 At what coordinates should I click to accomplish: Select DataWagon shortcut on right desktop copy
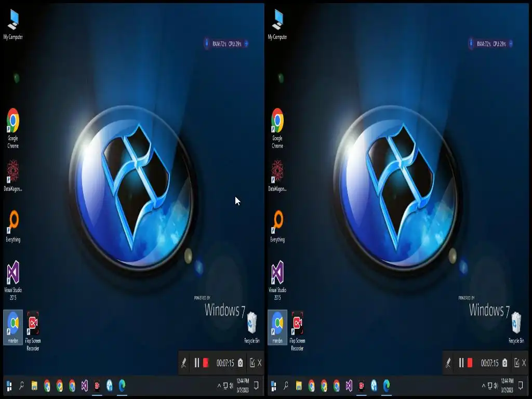(277, 176)
